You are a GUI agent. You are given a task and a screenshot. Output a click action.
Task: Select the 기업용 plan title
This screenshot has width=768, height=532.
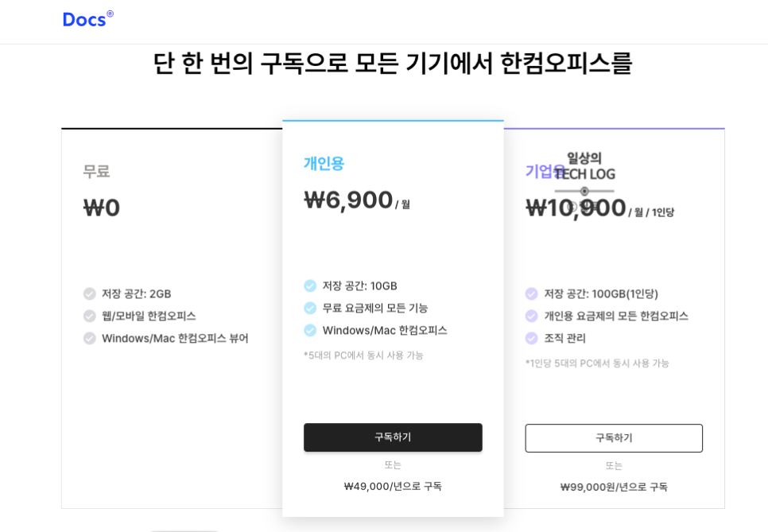(x=538, y=172)
